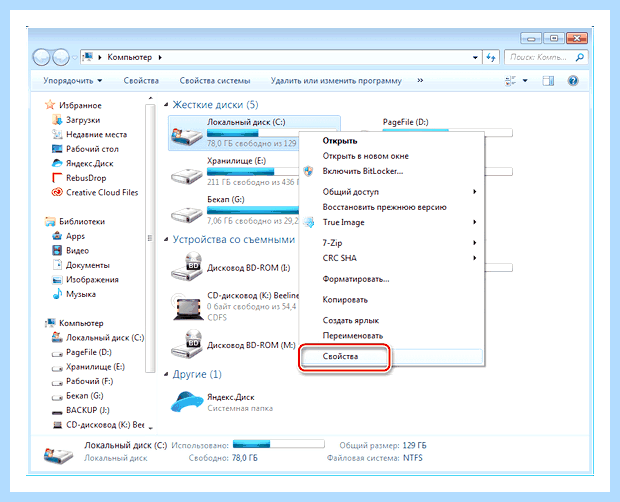The height and width of the screenshot is (502, 620).
Task: Open the address bar history dropdown arrow
Action: tap(475, 57)
